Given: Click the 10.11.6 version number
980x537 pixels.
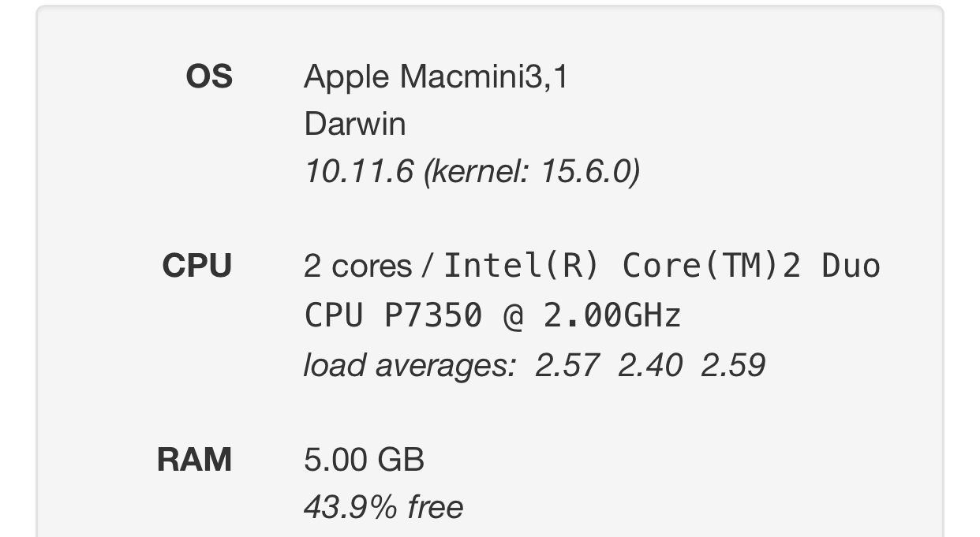Looking at the screenshot, I should 358,171.
